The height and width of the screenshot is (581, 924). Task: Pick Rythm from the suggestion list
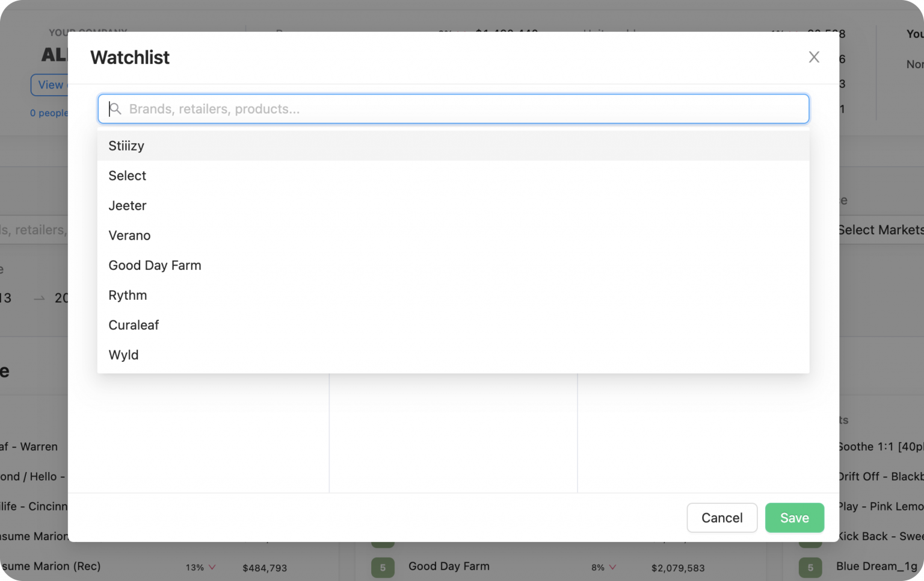pyautogui.click(x=453, y=295)
